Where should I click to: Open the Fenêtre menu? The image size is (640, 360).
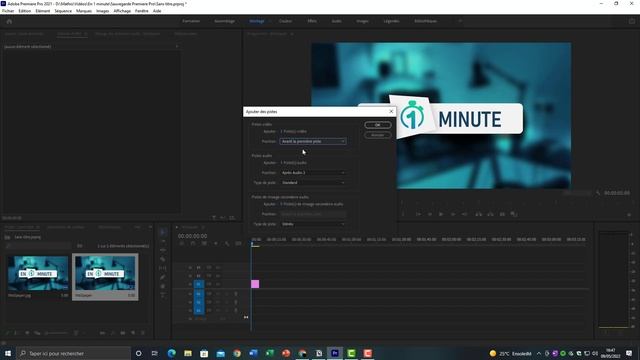coord(142,11)
